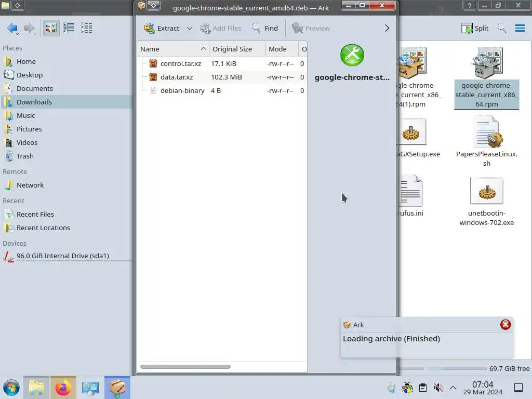532x399 pixels.
Task: Open the Extract dropdown arrow
Action: pos(190,28)
